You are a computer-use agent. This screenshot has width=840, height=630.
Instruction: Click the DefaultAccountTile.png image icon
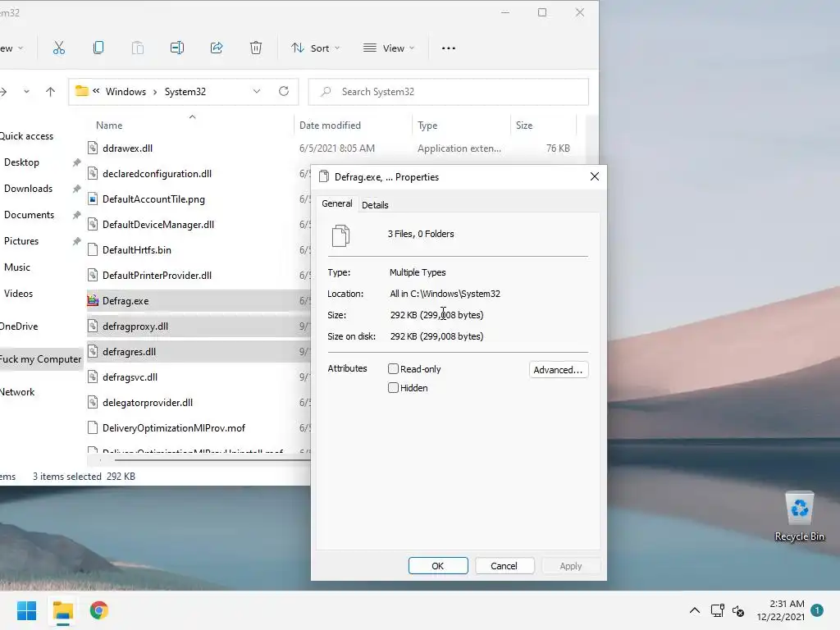pos(93,199)
